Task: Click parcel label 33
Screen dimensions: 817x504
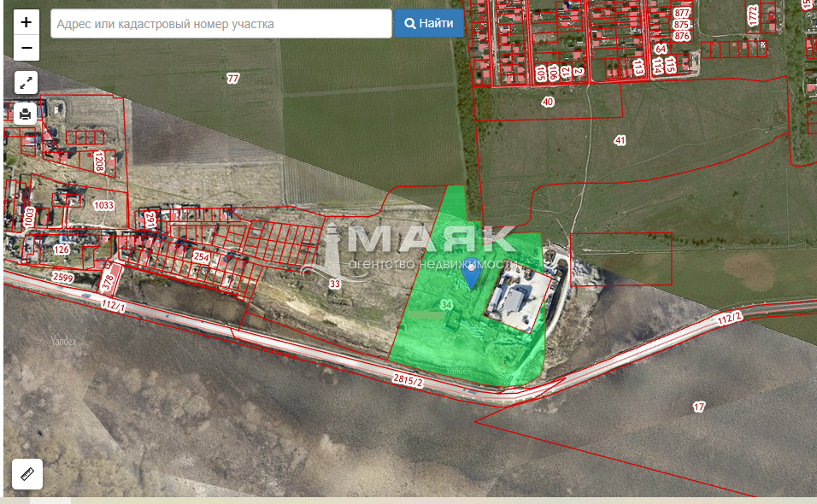Action: click(334, 284)
